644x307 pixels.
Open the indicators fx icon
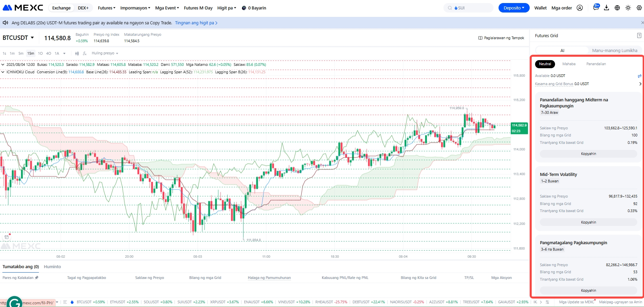point(85,53)
